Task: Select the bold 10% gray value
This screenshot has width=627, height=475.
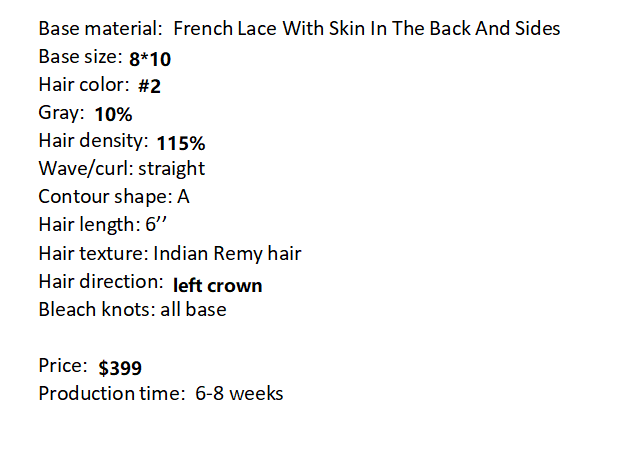Action: point(113,115)
